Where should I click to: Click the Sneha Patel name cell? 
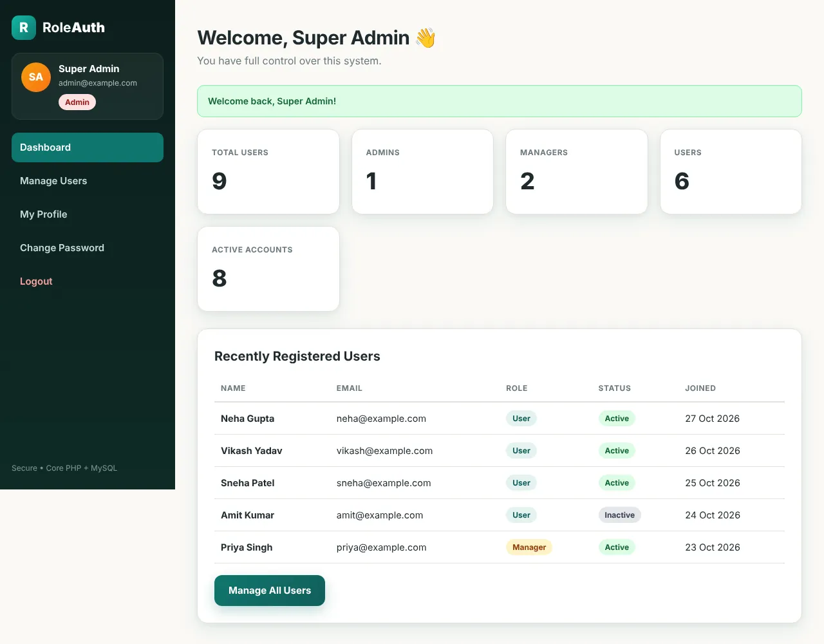[x=248, y=483]
